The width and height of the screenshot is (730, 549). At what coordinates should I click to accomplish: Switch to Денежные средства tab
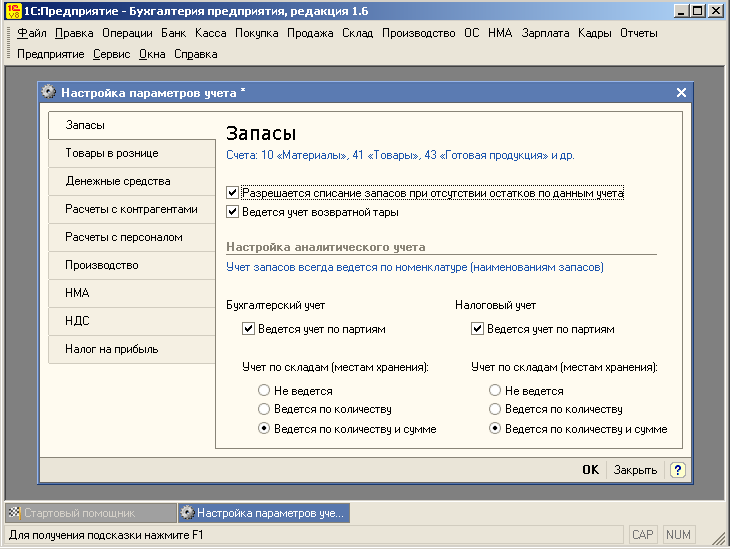pyautogui.click(x=132, y=181)
